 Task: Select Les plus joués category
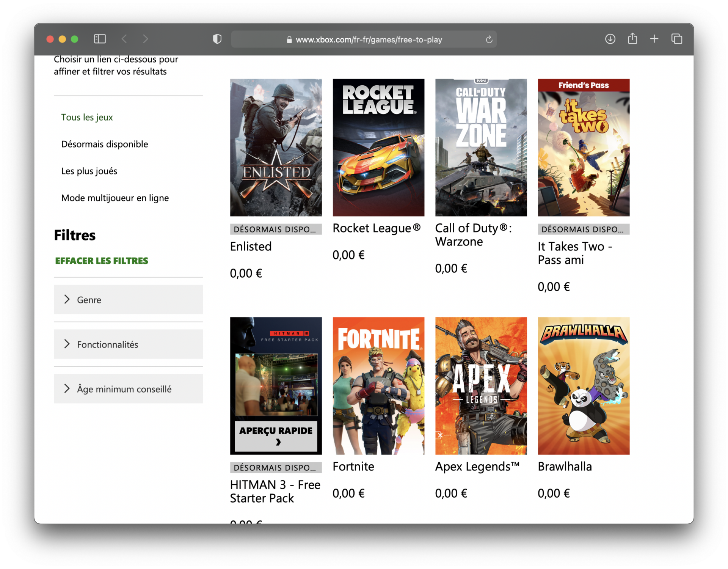(x=89, y=171)
